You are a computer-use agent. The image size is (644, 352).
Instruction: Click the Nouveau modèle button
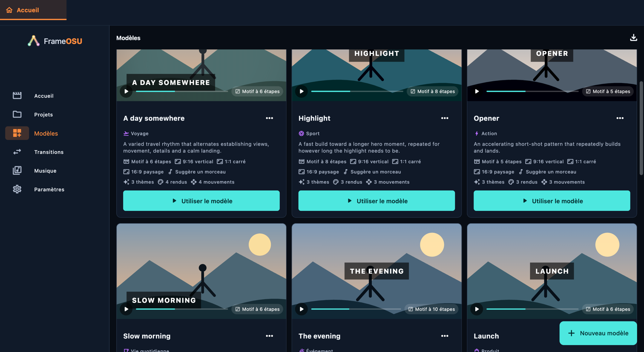[x=598, y=333]
